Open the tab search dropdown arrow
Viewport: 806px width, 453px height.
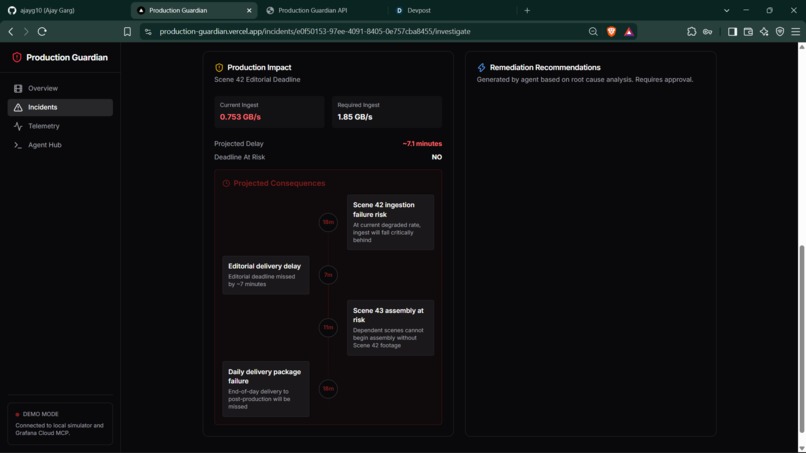pos(726,10)
